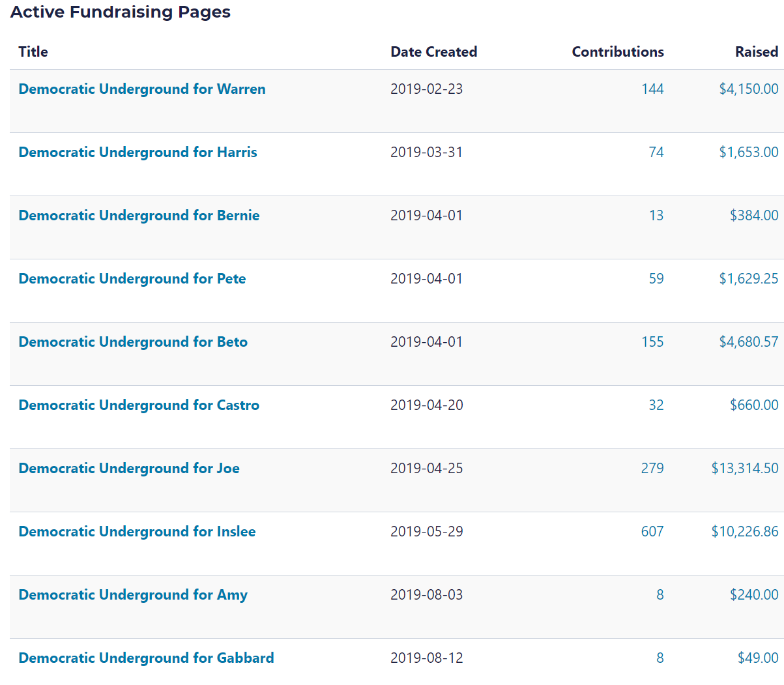Click Joe's $13,314.50 raised amount
This screenshot has width=784, height=685.
click(x=744, y=469)
